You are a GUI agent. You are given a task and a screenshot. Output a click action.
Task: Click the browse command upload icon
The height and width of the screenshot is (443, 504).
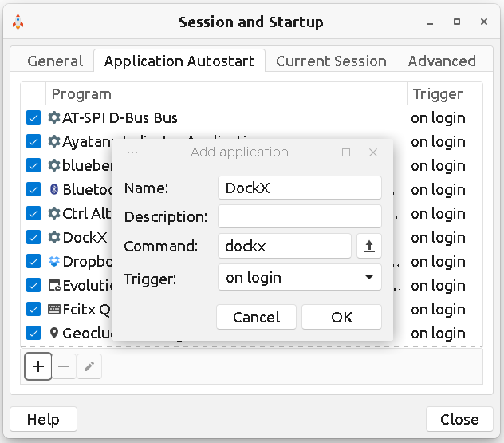point(368,247)
